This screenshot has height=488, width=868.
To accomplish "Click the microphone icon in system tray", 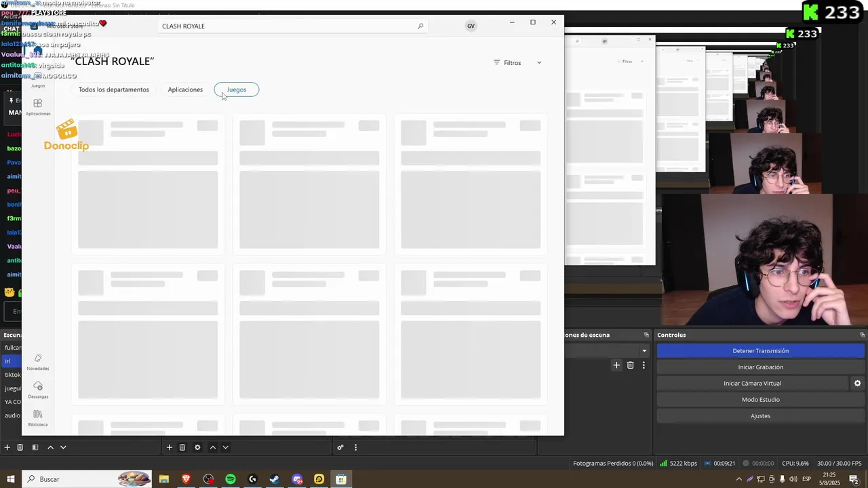I will [x=783, y=479].
